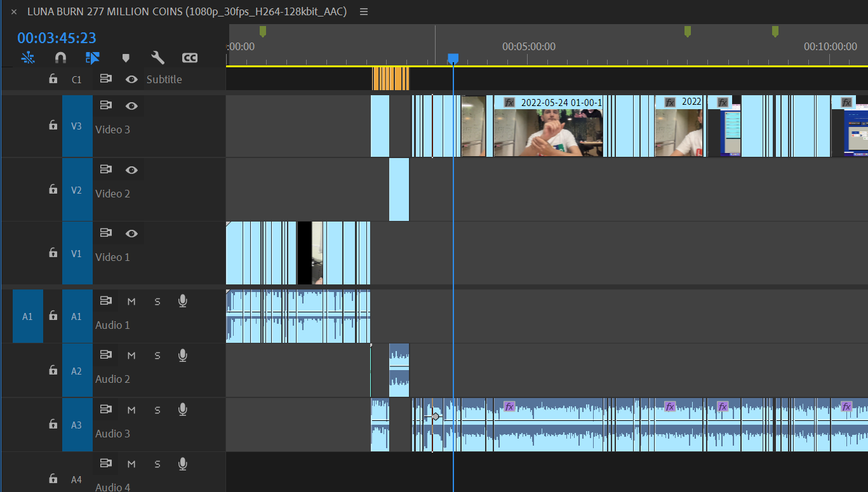Toggle lock on Audio 4 track

pos(53,479)
